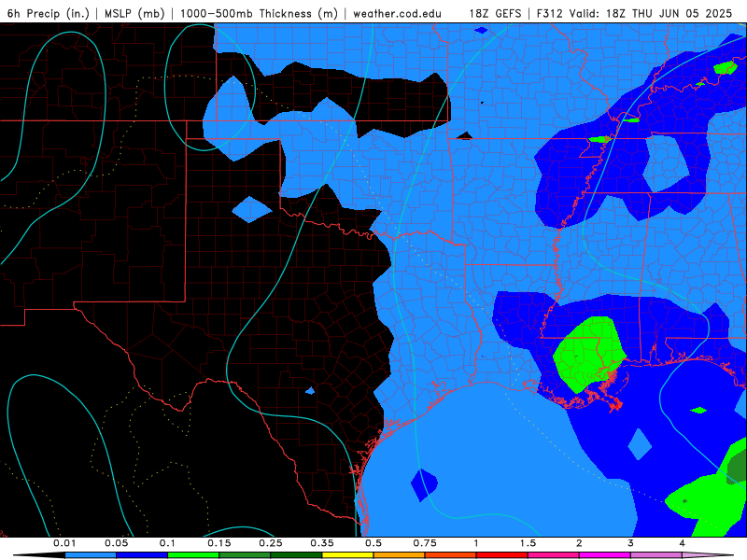Image resolution: width=747 pixels, height=560 pixels.
Task: Select '1000-500mb Thickness (m)' header text
Action: 259,13
